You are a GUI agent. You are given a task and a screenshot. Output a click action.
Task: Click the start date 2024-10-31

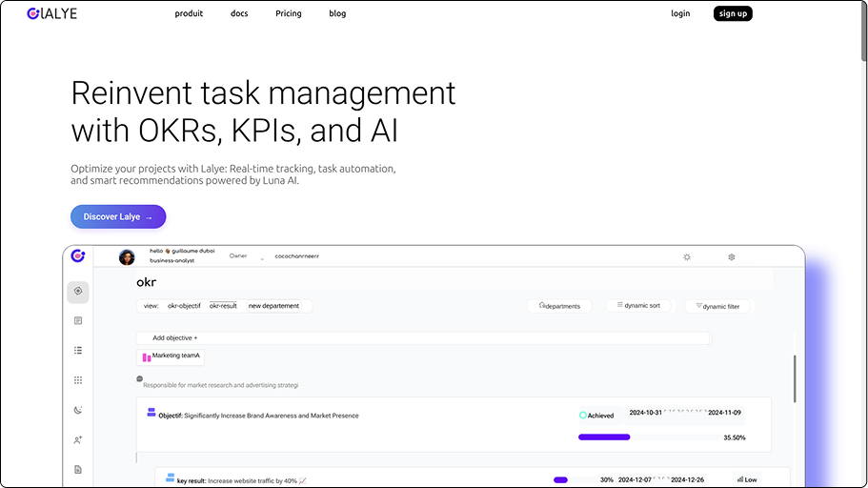tap(645, 413)
